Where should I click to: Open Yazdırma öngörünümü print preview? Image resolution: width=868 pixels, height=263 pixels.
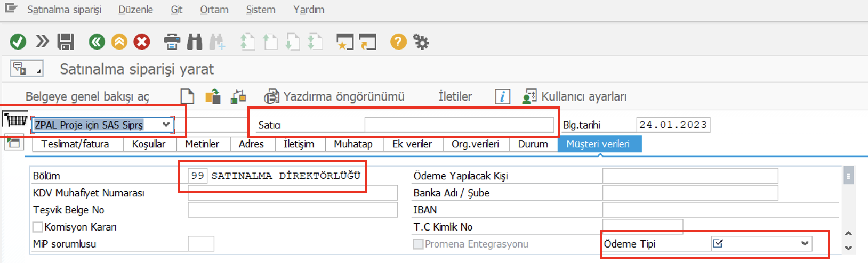(335, 96)
